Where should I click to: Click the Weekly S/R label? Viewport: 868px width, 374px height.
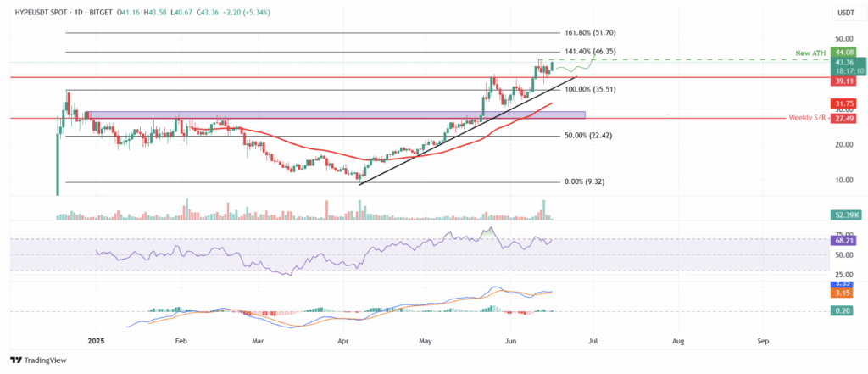(x=807, y=119)
